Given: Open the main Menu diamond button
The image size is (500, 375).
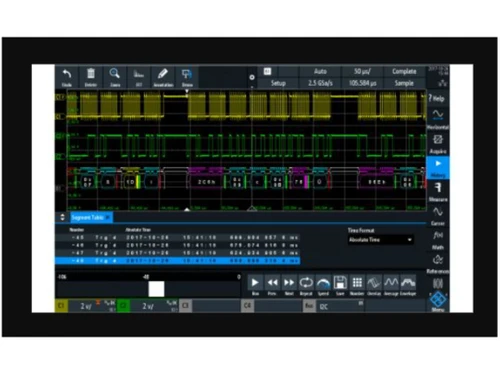Looking at the screenshot, I should pos(438,301).
